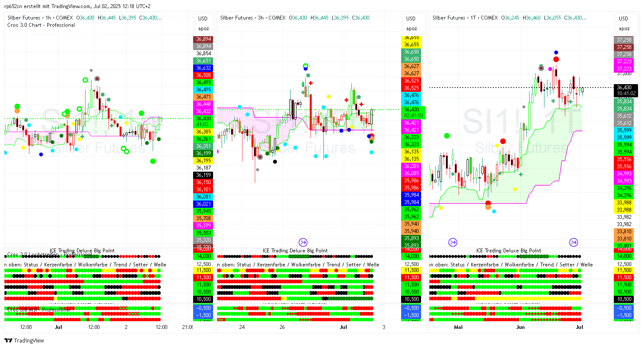The height and width of the screenshot is (348, 644).
Task: Open apoz unit selector on 3h chart
Action: click(411, 28)
